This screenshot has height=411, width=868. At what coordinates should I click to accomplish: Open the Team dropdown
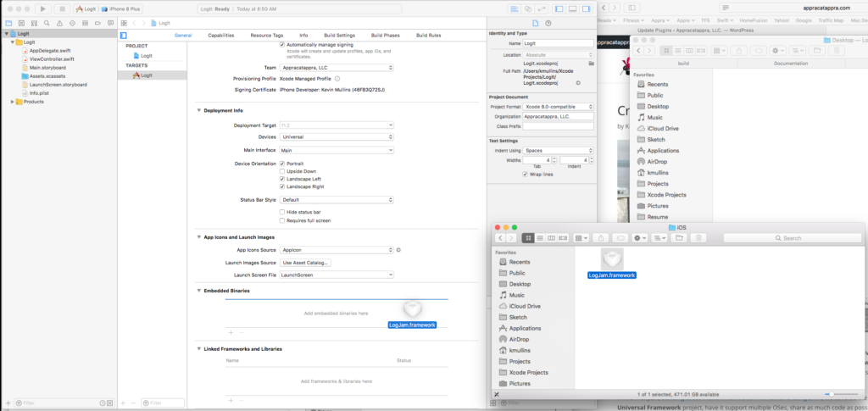(x=337, y=68)
